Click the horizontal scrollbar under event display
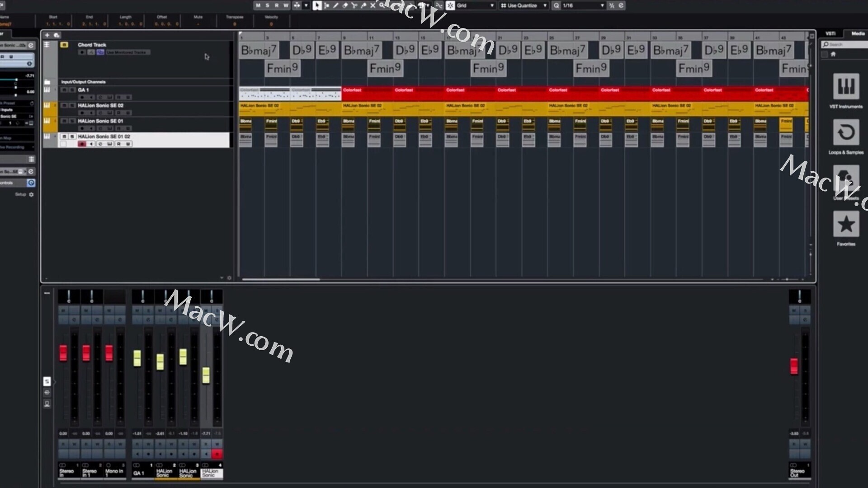 [x=281, y=279]
